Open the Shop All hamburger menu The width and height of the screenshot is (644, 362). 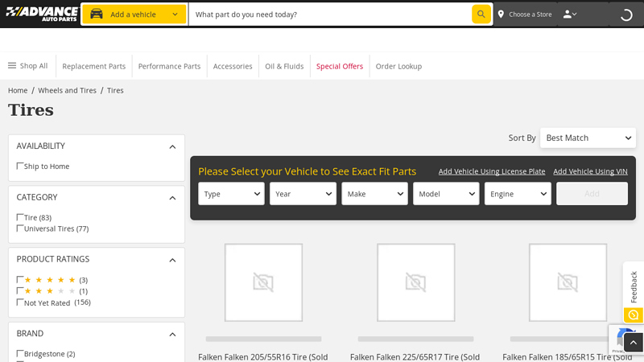(28, 66)
